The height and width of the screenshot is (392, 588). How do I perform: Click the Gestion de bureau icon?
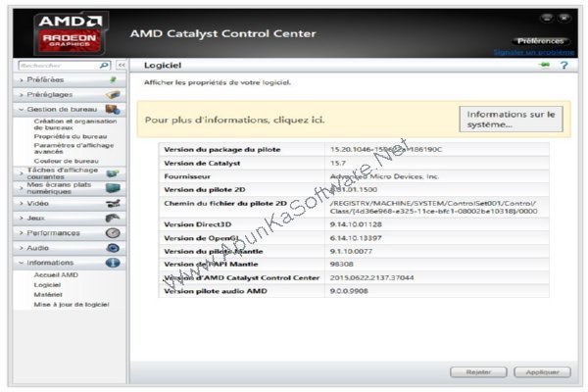pos(113,110)
